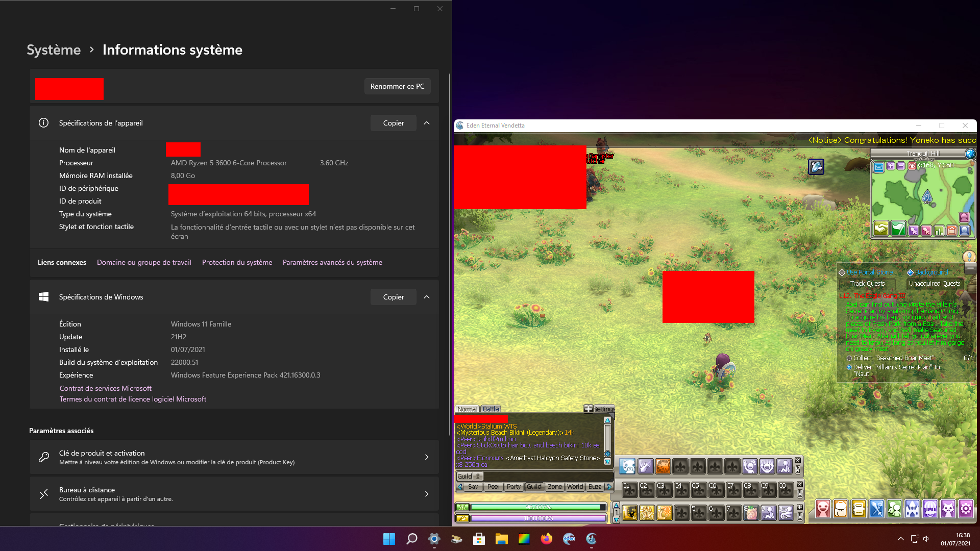Collapse Spécifications de Windows section
This screenshot has height=551, width=980.
coord(427,297)
